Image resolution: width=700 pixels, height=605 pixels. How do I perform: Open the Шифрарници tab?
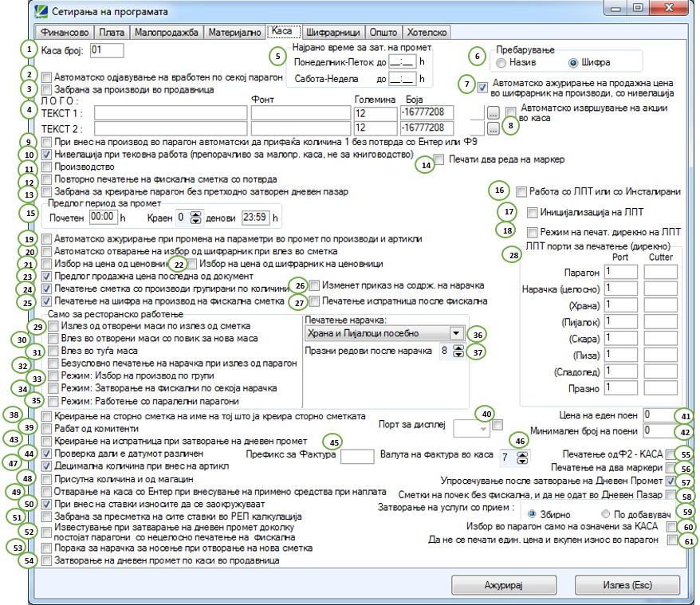pyautogui.click(x=333, y=32)
